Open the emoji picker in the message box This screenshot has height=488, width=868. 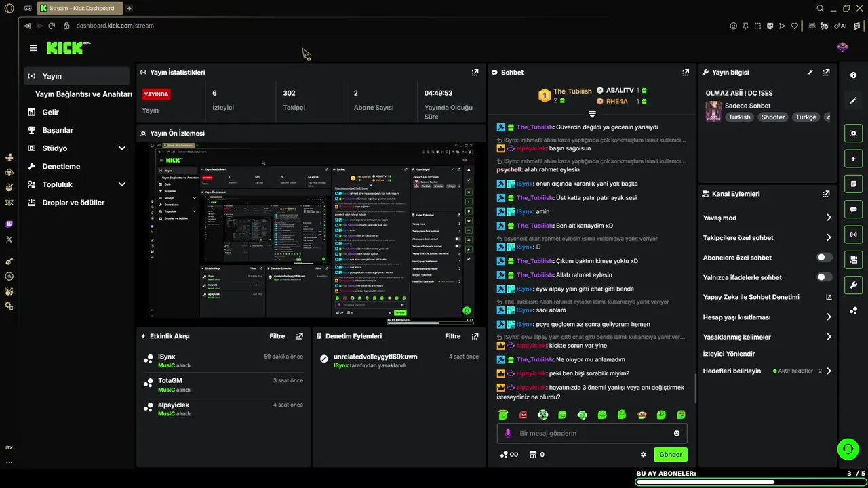click(677, 433)
